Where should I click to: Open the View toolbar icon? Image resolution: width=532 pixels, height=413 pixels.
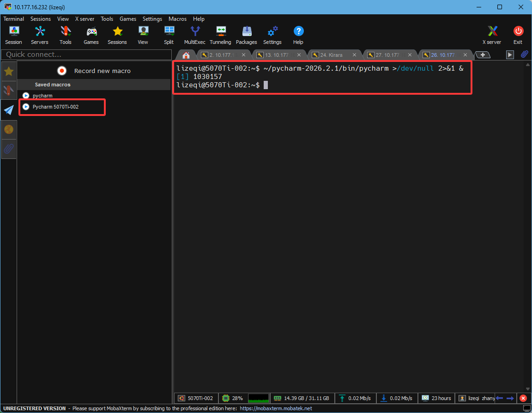point(143,35)
